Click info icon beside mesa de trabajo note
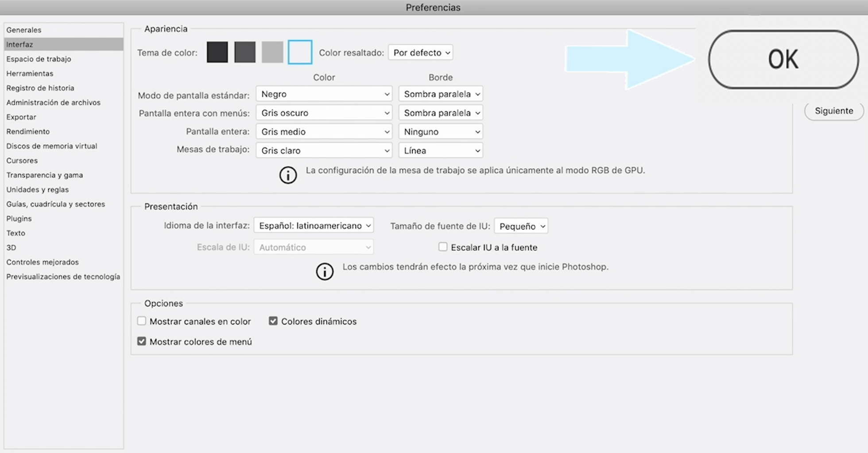 coord(288,175)
